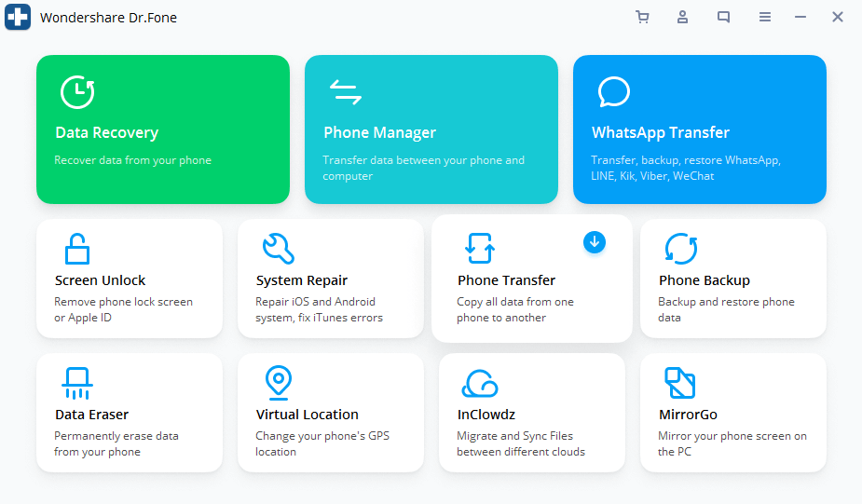Minimize the Dr.Fone window

pos(800,17)
